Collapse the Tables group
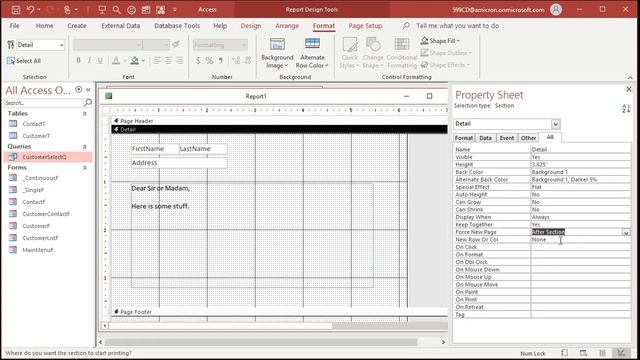This screenshot has width=640, height=360. [x=85, y=114]
